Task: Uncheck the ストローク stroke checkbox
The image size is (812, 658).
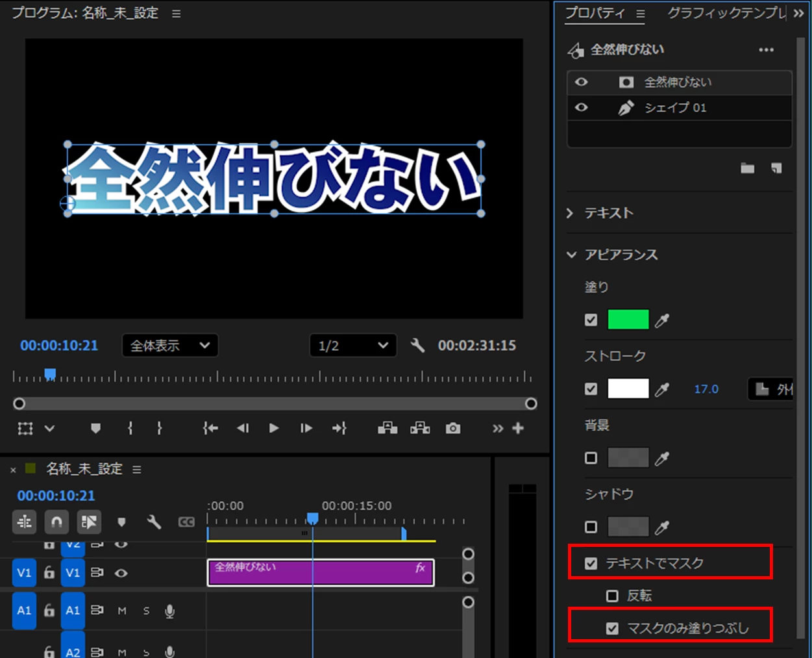Action: click(591, 388)
